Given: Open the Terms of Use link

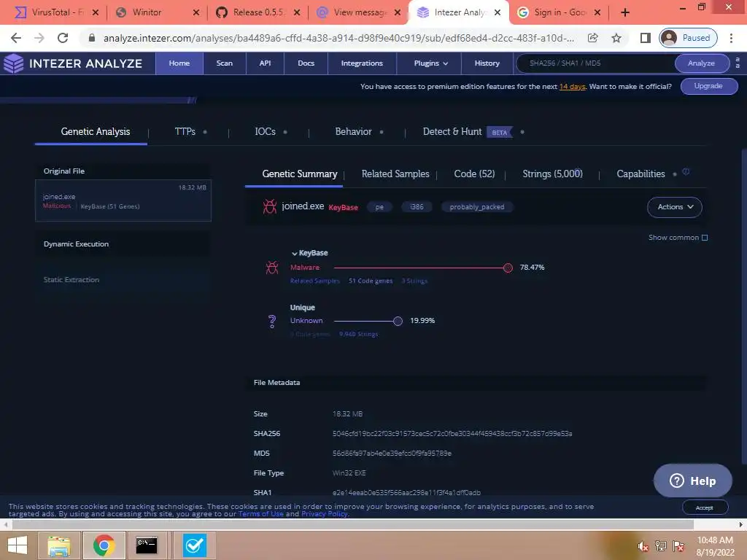Looking at the screenshot, I should [x=261, y=514].
